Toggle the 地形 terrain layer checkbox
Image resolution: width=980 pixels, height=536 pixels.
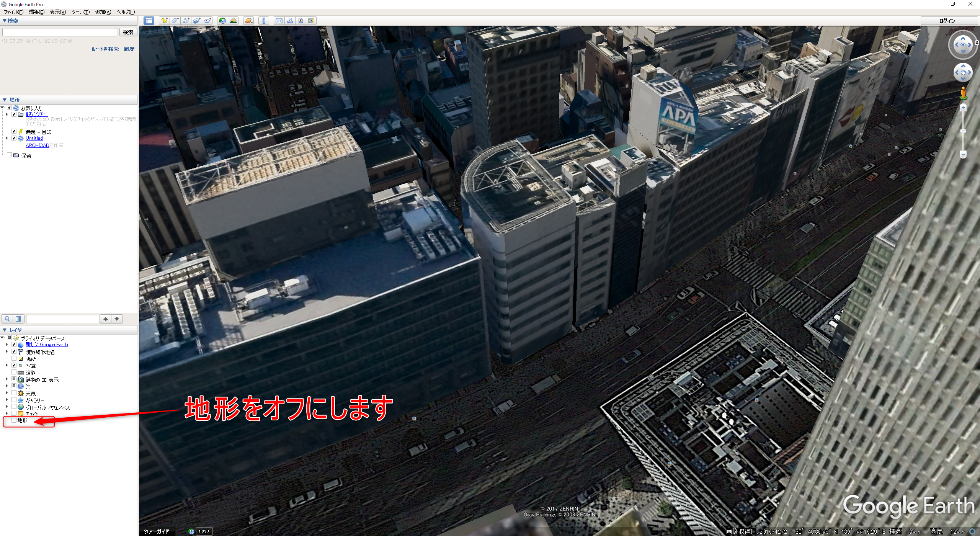point(14,420)
